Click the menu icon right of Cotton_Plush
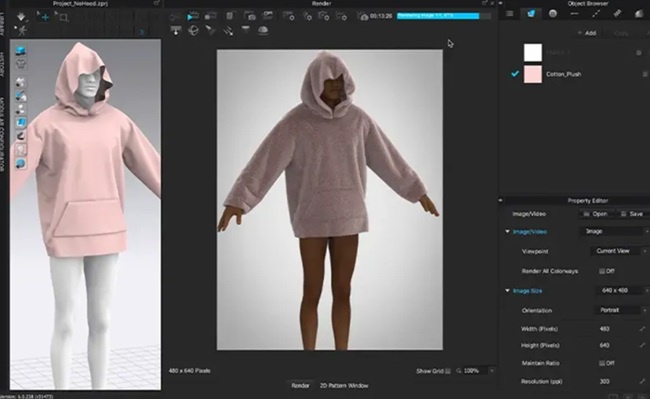This screenshot has width=650, height=399. (645, 74)
